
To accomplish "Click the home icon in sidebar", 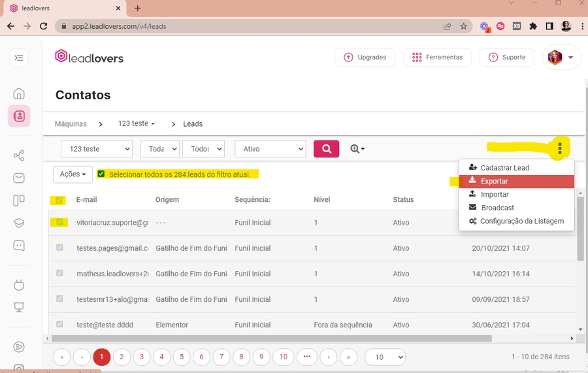I will pos(19,93).
